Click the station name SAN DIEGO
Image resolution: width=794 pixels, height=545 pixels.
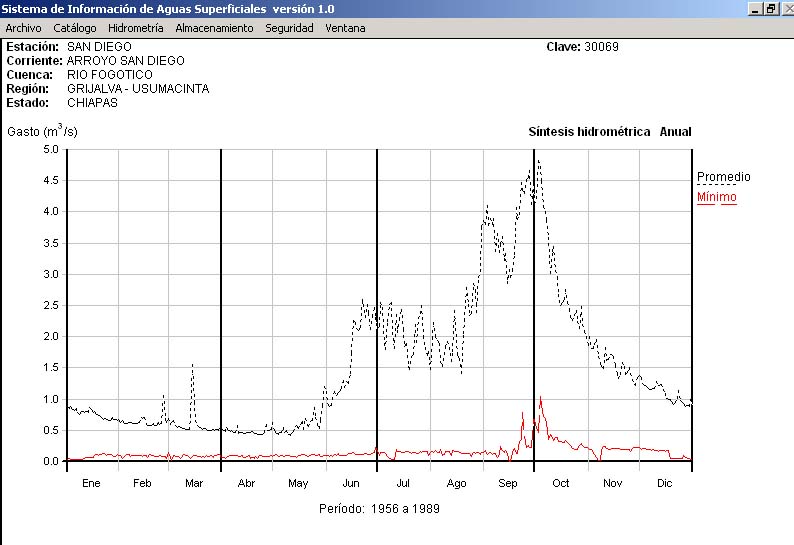pos(99,46)
